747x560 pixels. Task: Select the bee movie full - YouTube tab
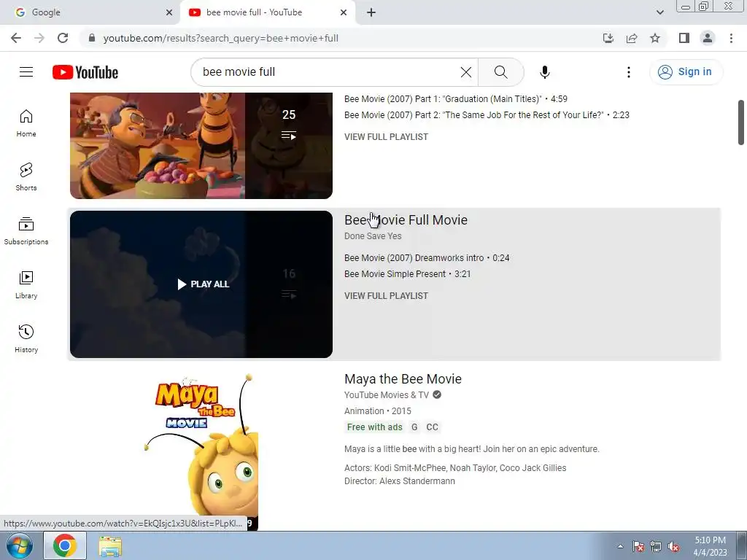267,12
